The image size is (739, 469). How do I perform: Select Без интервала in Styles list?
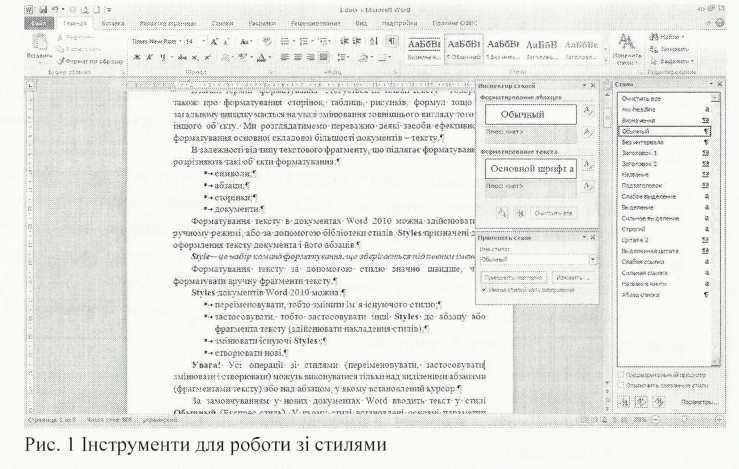click(x=665, y=142)
